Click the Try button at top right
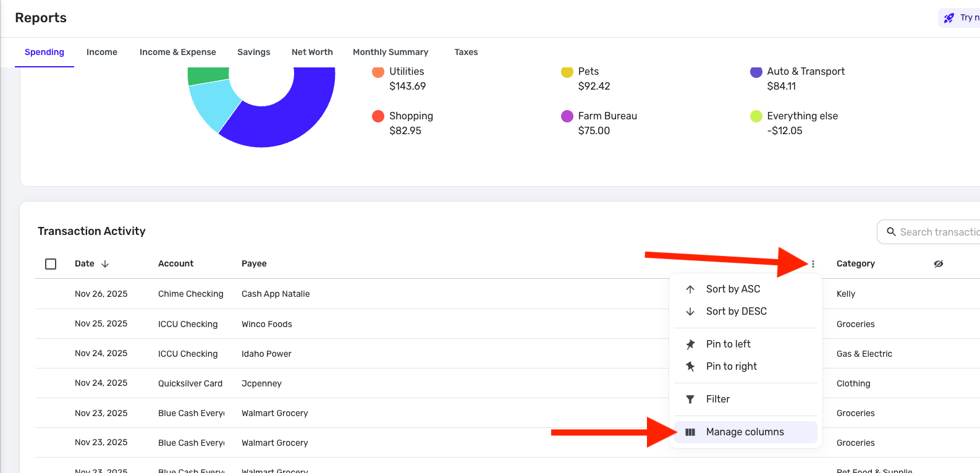The width and height of the screenshot is (980, 473). pos(959,18)
